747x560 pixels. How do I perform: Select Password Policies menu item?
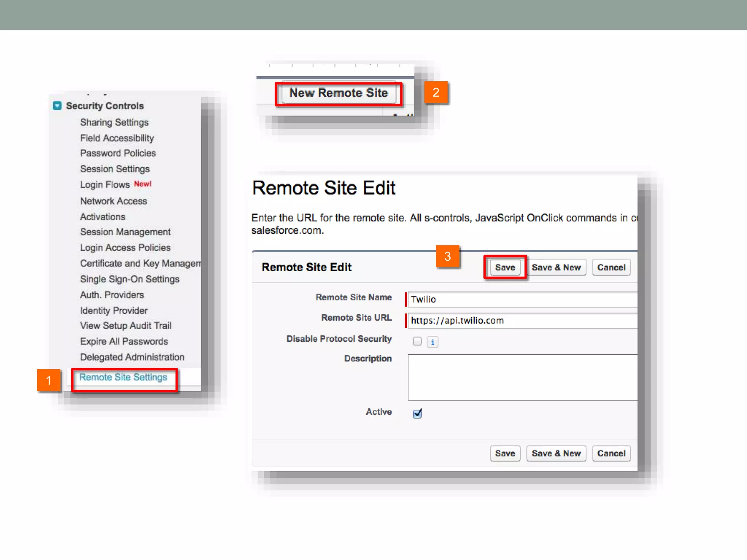(118, 153)
